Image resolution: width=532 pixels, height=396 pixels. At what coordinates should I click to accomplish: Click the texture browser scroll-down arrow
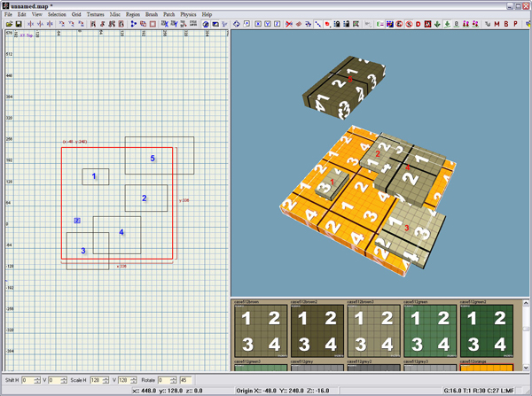pyautogui.click(x=526, y=368)
